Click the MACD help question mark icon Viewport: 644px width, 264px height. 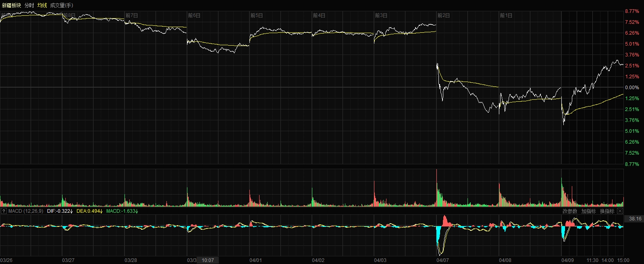click(4, 211)
